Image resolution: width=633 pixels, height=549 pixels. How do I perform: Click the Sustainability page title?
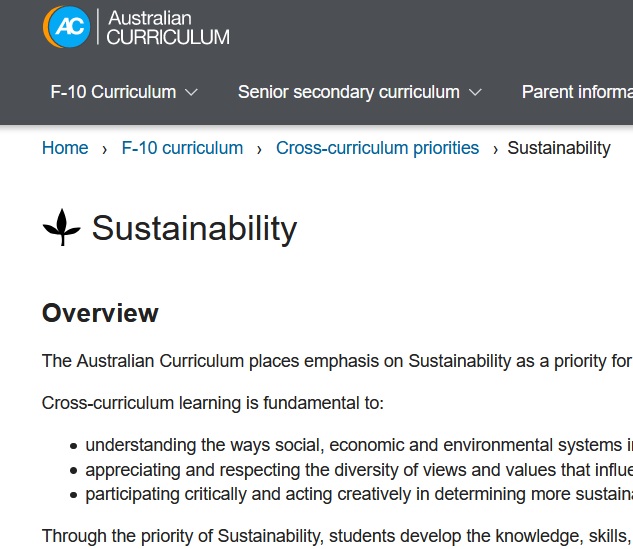195,228
